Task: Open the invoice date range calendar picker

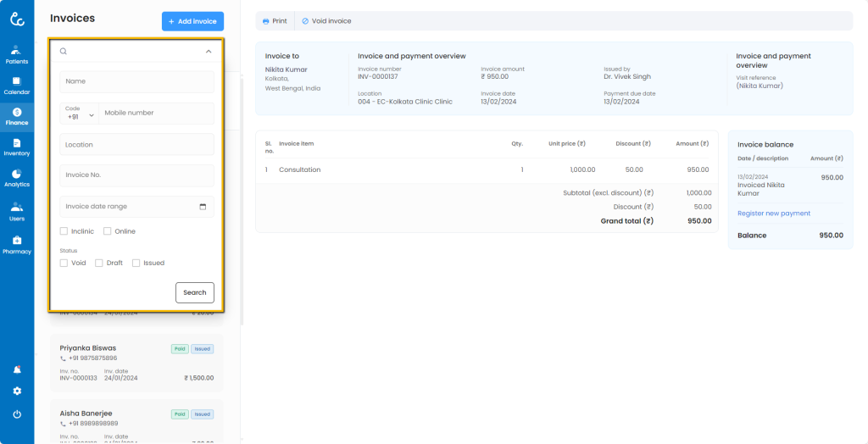Action: pyautogui.click(x=203, y=207)
